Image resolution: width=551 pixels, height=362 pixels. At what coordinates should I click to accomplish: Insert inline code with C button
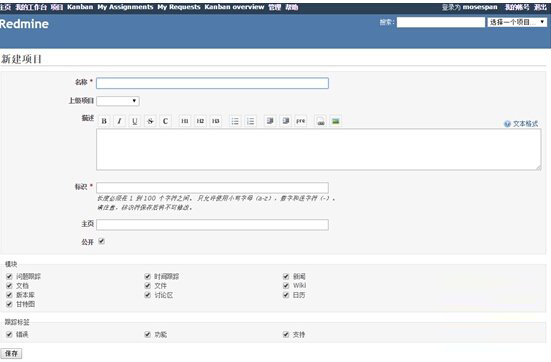tap(165, 121)
